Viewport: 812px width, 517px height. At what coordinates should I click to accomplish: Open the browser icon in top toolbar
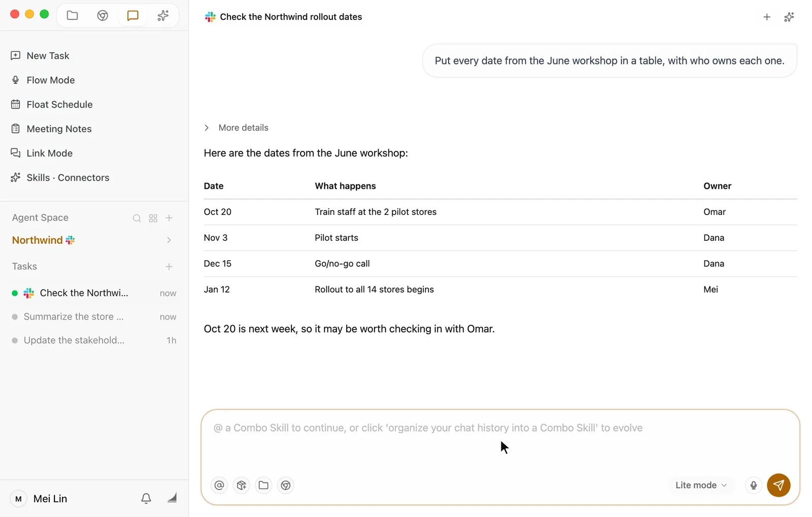click(x=103, y=16)
